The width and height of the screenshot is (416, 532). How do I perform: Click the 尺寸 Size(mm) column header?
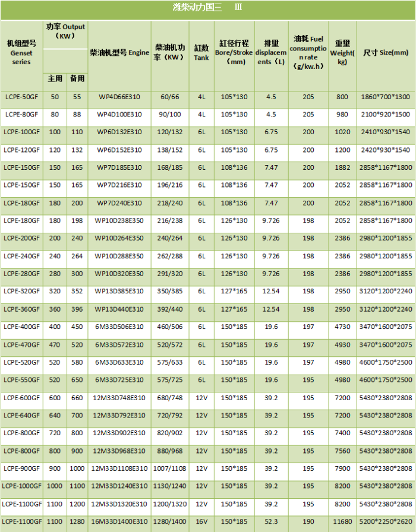pyautogui.click(x=386, y=53)
